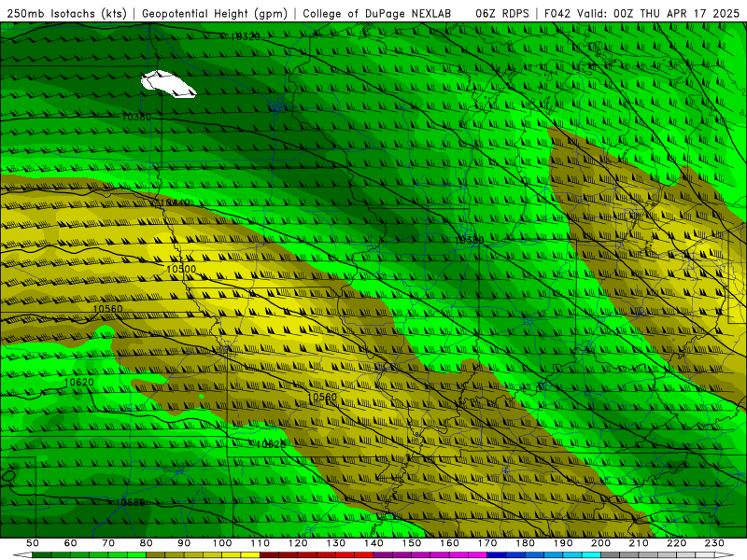
Task: Click the 10680 height contour label
Action: 130,502
